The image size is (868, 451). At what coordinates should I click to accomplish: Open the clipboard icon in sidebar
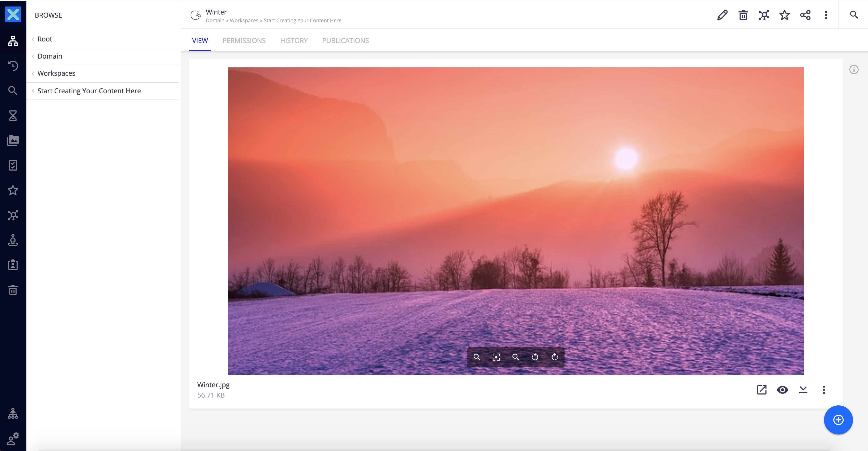pos(13,265)
